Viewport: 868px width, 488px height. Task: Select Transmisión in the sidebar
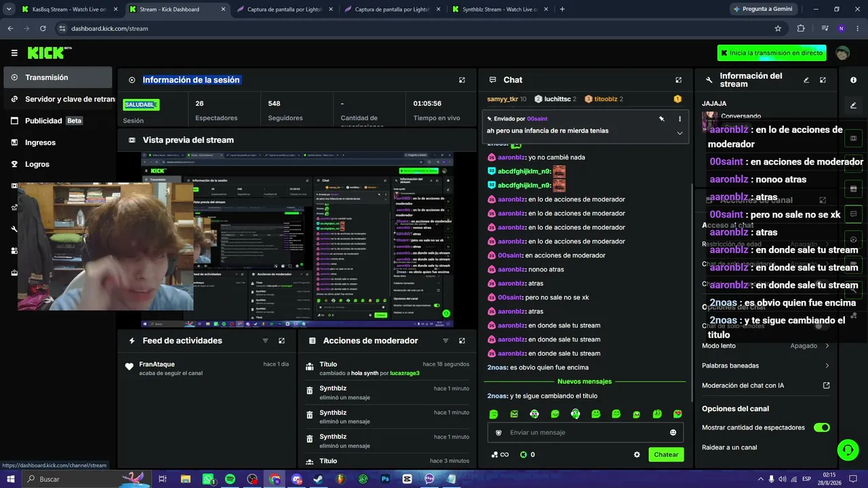point(58,77)
